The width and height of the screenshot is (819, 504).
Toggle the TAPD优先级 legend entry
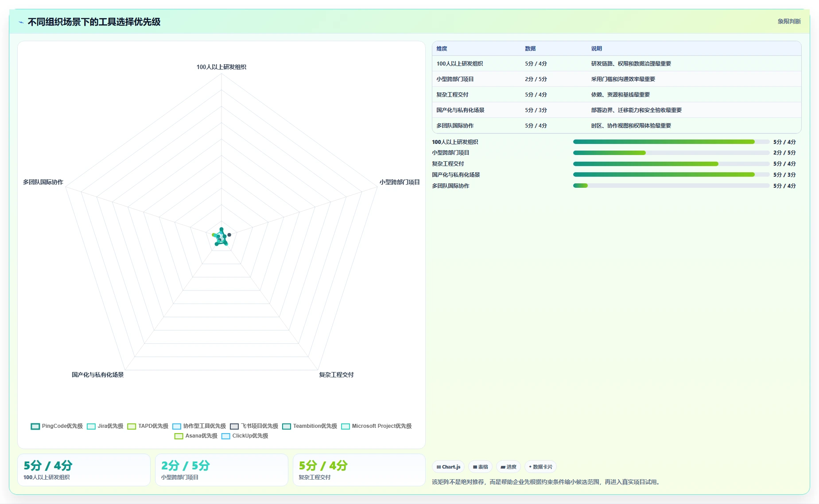[147, 426]
